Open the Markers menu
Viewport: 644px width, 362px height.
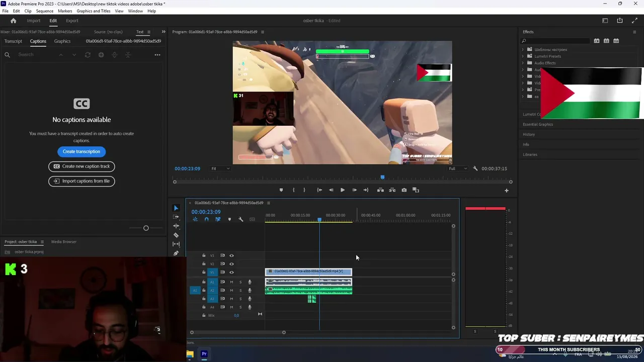pos(65,11)
